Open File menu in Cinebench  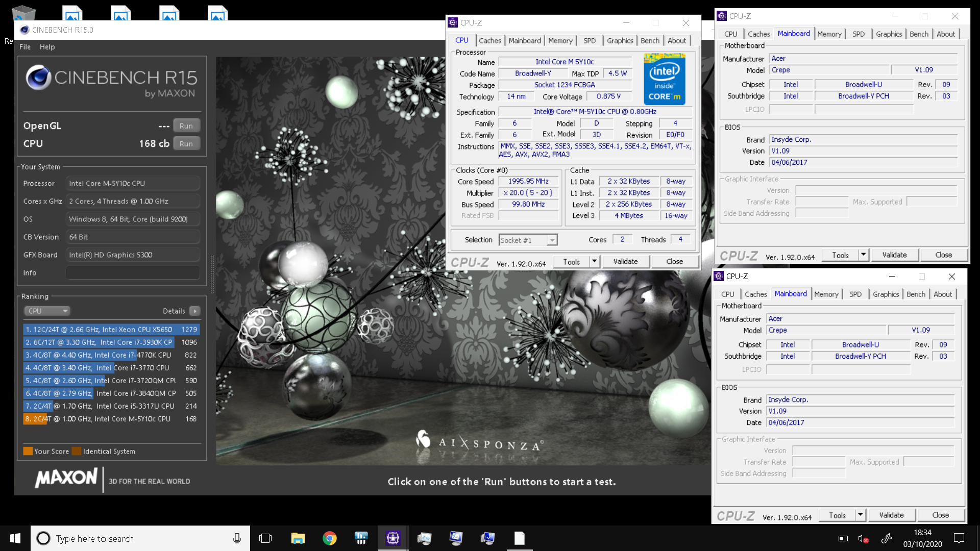(x=25, y=47)
